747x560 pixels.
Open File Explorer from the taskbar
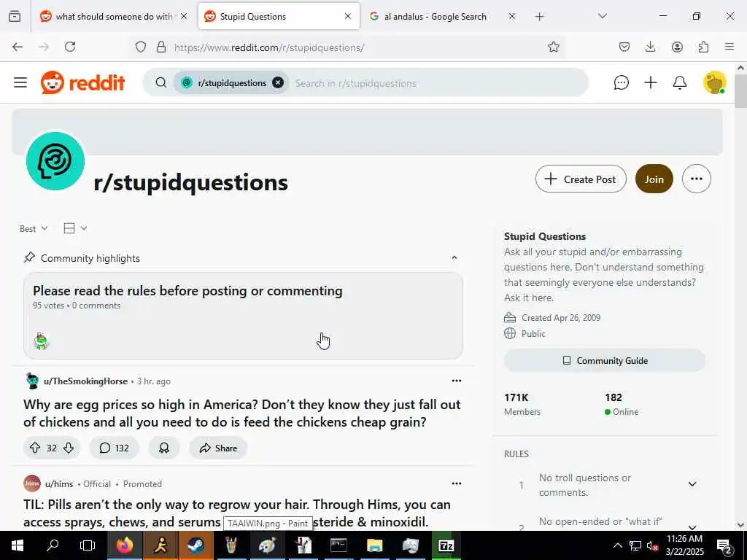click(374, 545)
